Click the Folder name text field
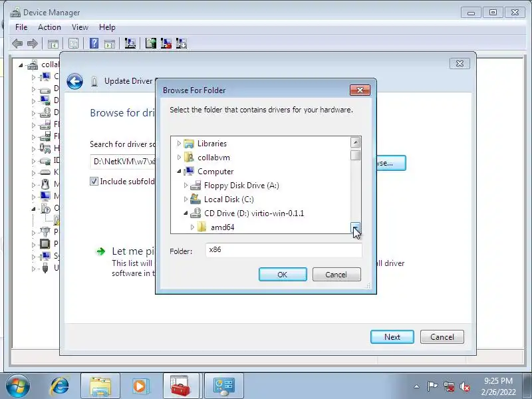 (x=284, y=250)
